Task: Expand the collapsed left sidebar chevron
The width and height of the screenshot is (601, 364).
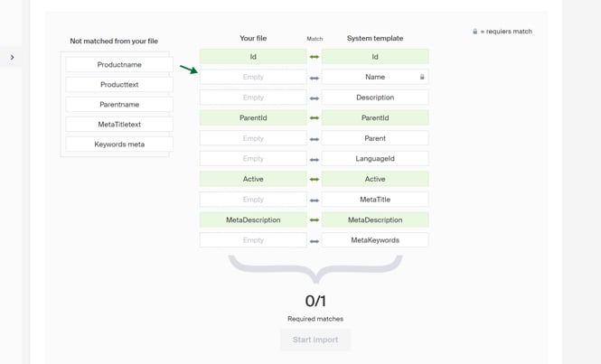Action: tap(12, 58)
